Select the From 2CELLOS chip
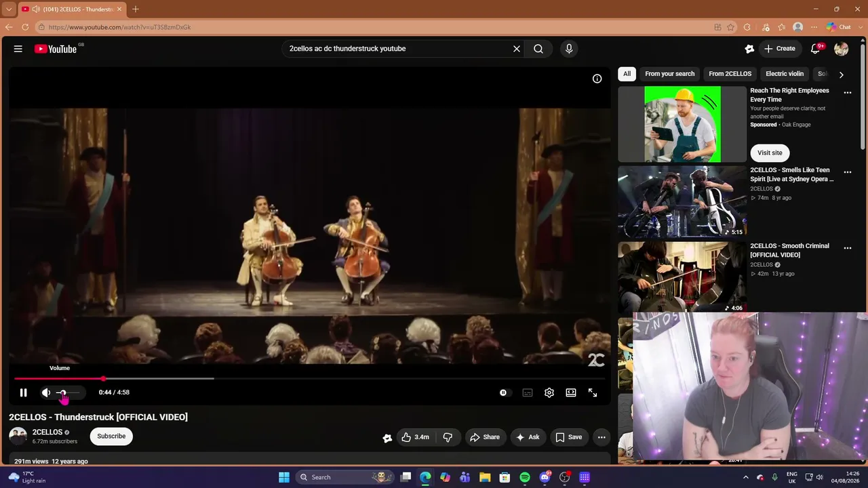868x488 pixels. coord(730,74)
